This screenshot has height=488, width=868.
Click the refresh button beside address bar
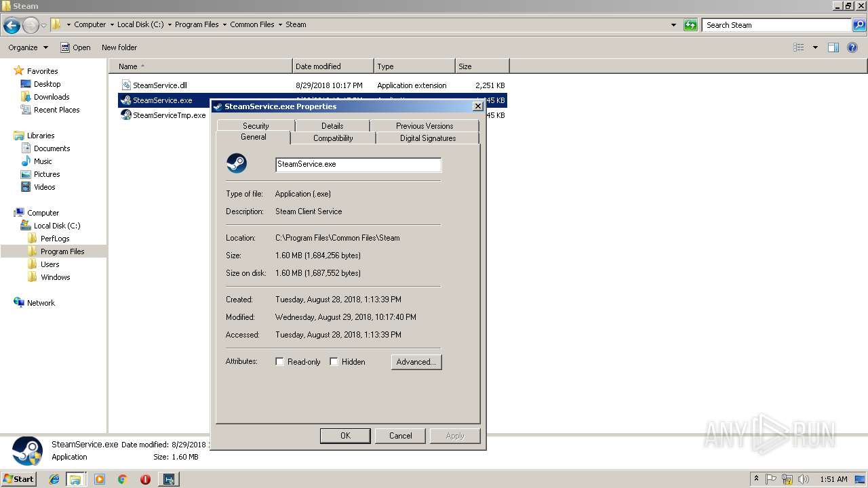coord(690,25)
